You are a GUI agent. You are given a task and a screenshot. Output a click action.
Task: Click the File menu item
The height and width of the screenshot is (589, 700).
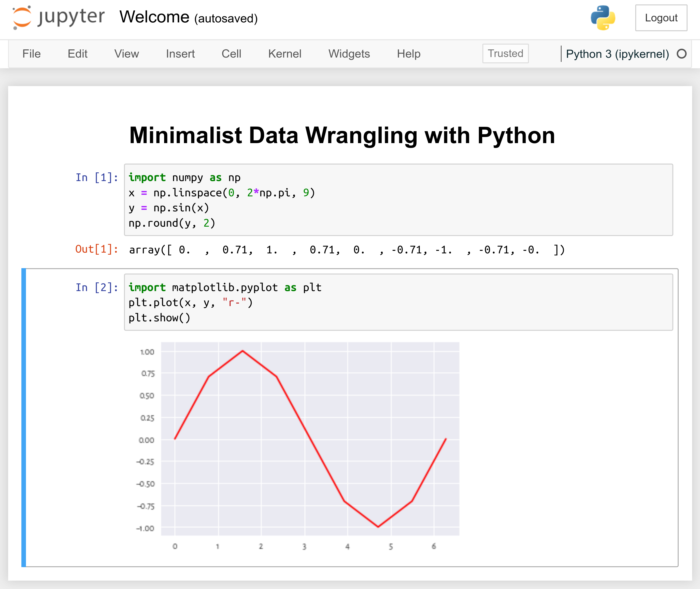[32, 53]
